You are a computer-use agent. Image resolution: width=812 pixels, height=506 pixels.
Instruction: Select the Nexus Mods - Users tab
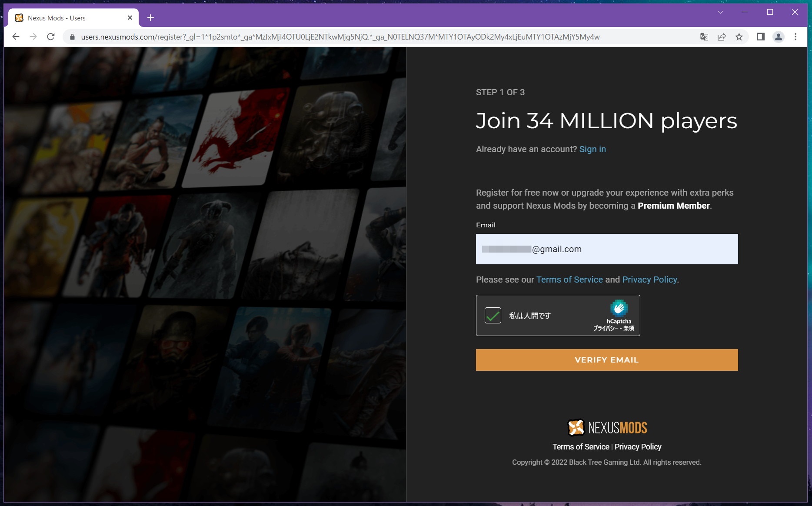[x=73, y=18]
